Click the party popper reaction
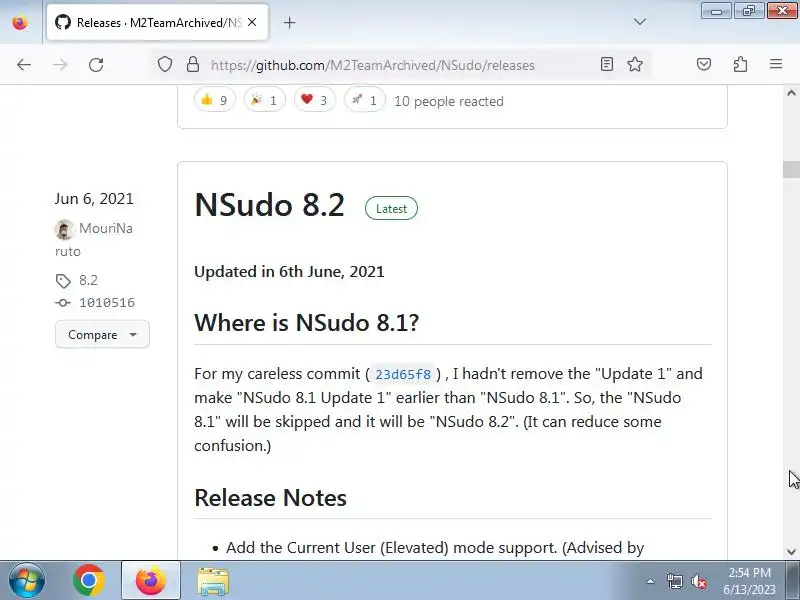The image size is (800, 600). pyautogui.click(x=264, y=100)
